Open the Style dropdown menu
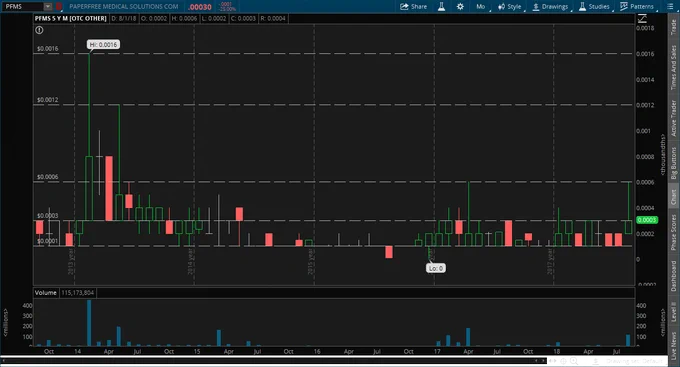The image size is (680, 367). (510, 7)
